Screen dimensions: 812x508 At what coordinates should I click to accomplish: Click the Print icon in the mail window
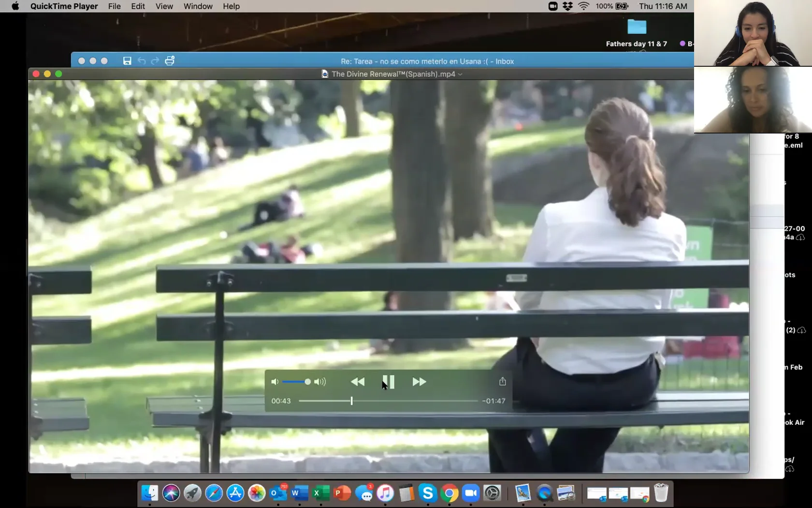170,61
